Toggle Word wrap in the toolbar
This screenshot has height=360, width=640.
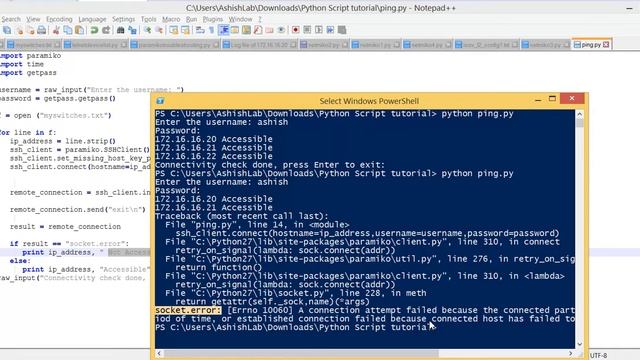[x=200, y=30]
